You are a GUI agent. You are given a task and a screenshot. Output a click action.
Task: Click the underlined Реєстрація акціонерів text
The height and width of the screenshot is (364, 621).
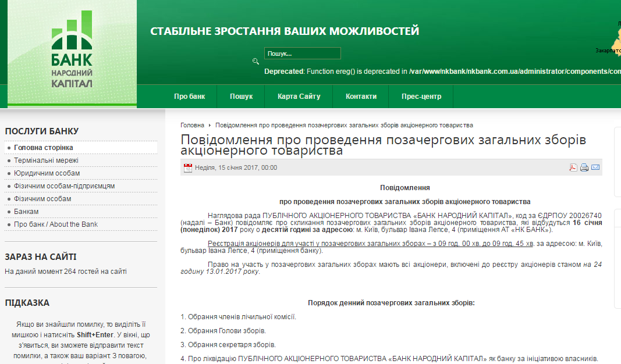coord(370,243)
